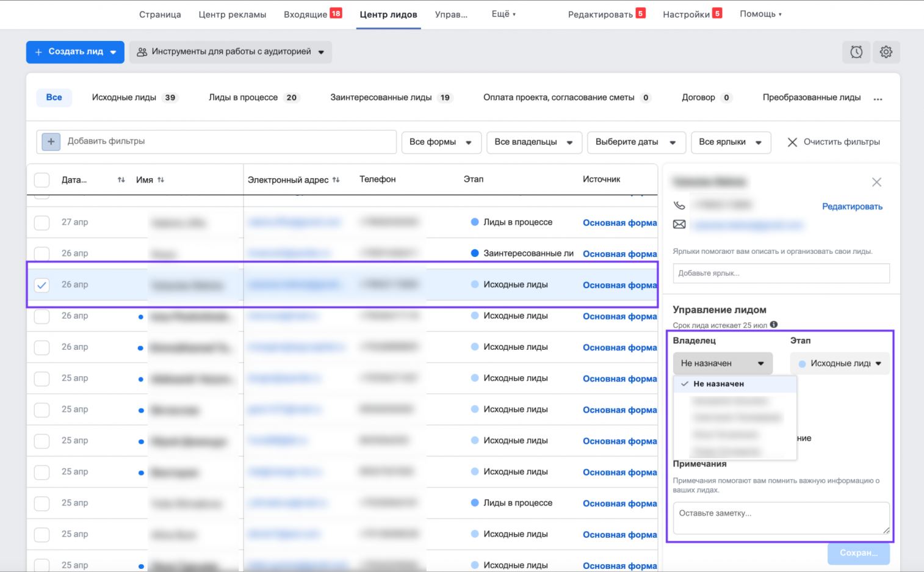The width and height of the screenshot is (924, 572).
Task: Click the phone icon in details panel
Action: (x=679, y=205)
